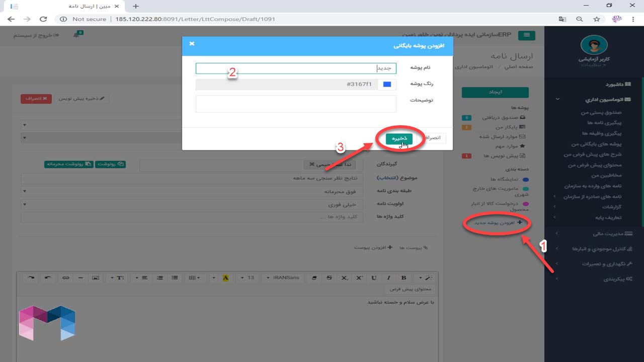Insert a picture in editor toolbar
The height and width of the screenshot is (362, 644).
pos(95,278)
